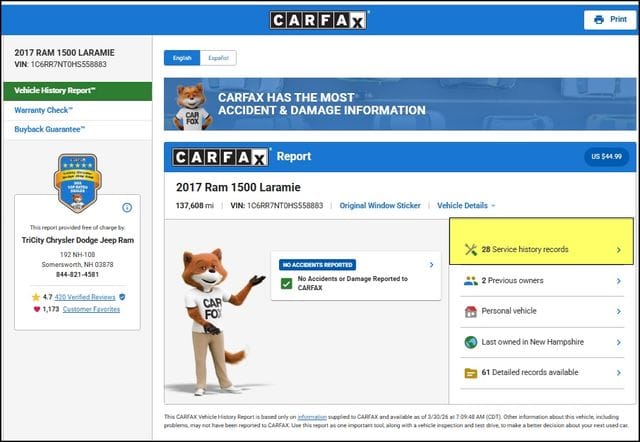Image resolution: width=640 pixels, height=442 pixels.
Task: Click the green no accidents checkmark
Action: tap(287, 284)
